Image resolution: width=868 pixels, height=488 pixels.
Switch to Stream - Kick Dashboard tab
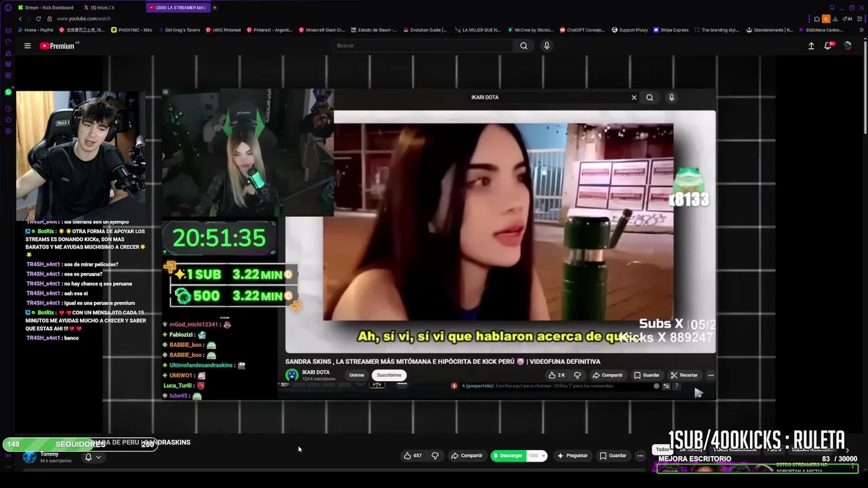coord(45,7)
